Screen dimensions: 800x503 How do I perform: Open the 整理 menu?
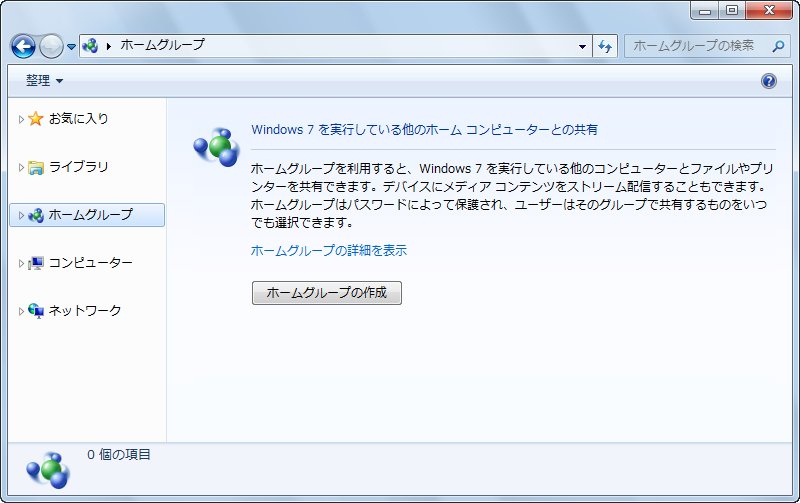tap(44, 81)
